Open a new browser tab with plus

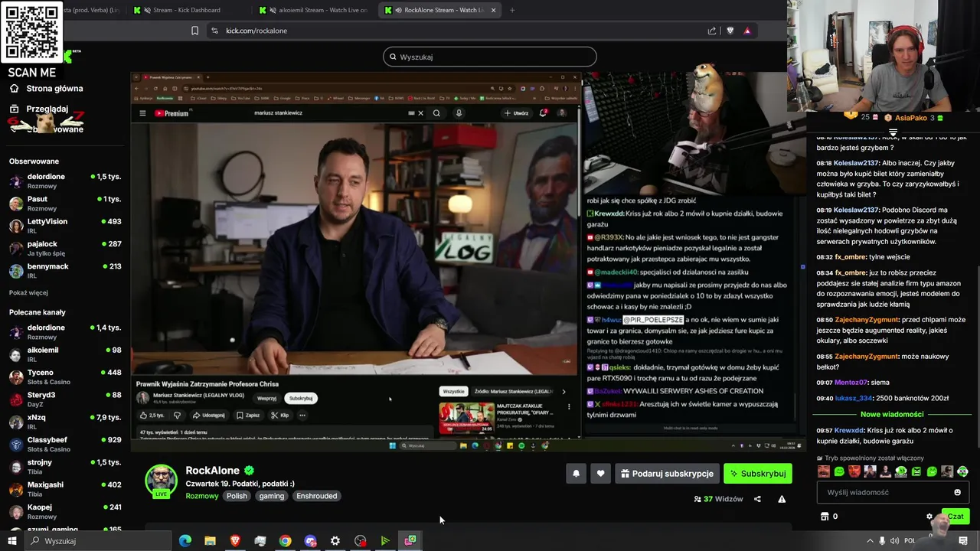click(511, 10)
